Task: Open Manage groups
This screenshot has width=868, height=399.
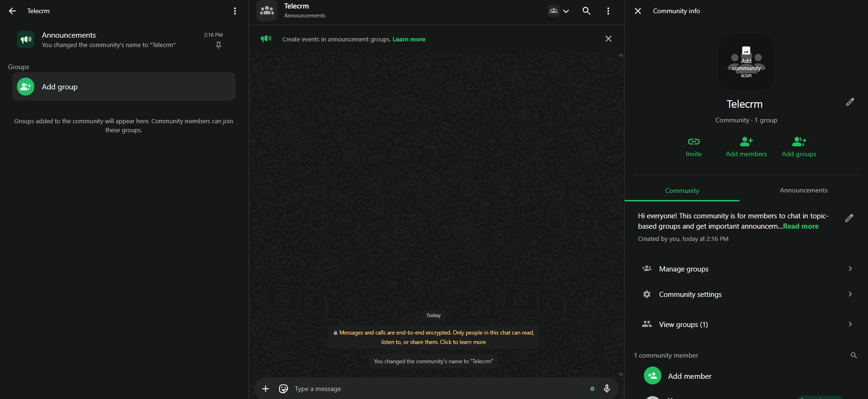Action: click(747, 269)
